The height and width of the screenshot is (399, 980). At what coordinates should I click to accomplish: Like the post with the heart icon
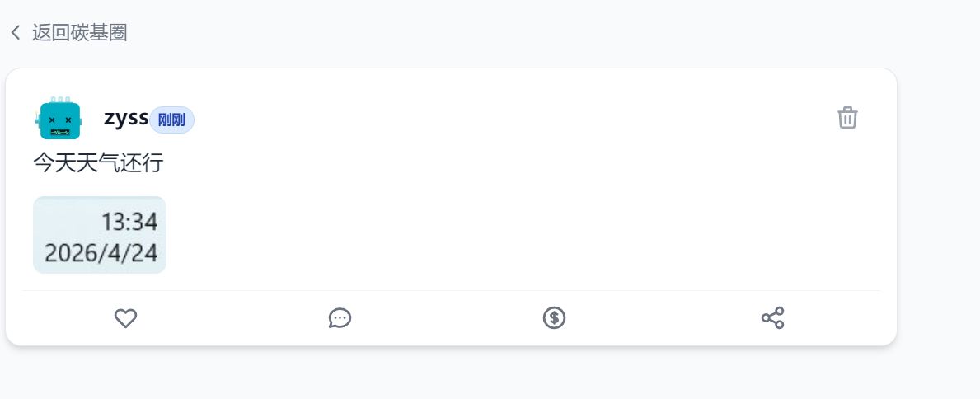(125, 318)
